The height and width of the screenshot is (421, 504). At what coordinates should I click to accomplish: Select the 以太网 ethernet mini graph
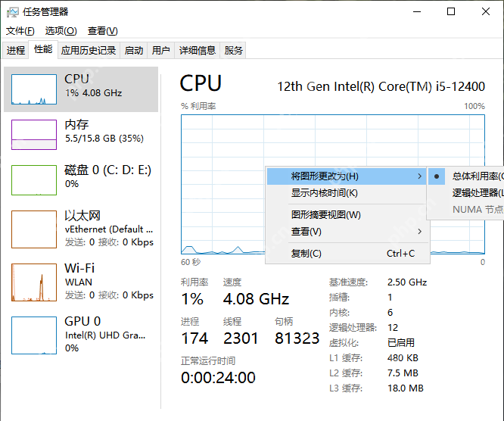[34, 229]
